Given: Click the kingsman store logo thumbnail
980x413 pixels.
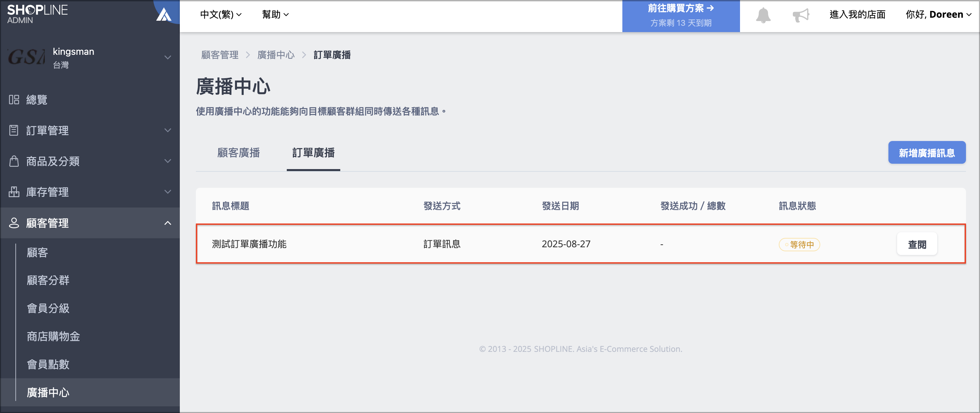Looking at the screenshot, I should 26,57.
